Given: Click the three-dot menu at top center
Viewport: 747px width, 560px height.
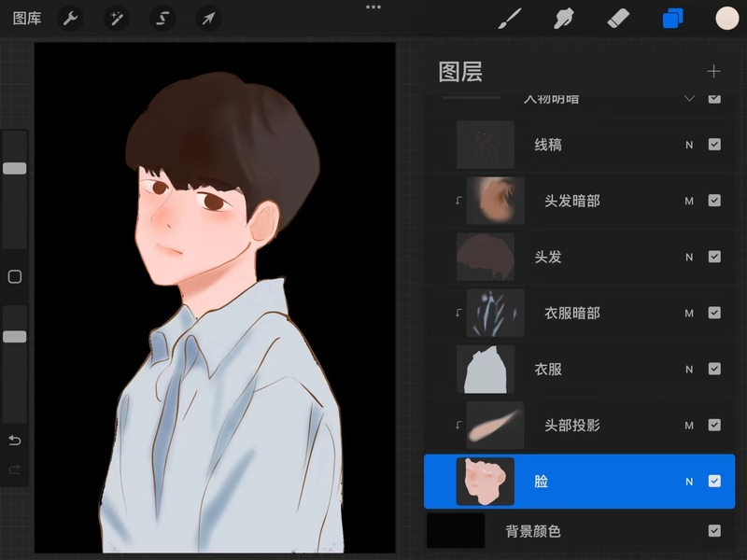Looking at the screenshot, I should [373, 7].
